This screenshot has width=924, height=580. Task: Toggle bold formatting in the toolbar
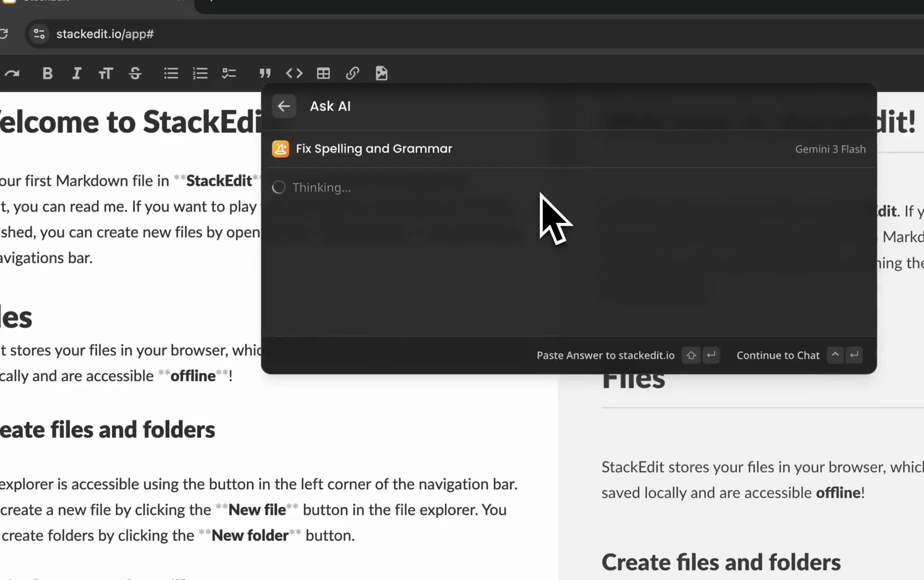click(x=47, y=74)
